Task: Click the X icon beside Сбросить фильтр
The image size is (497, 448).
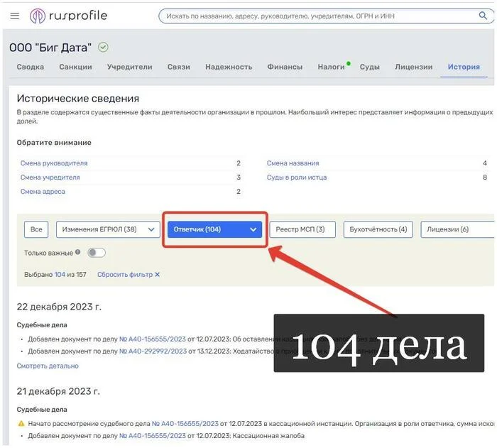Action: 157,275
